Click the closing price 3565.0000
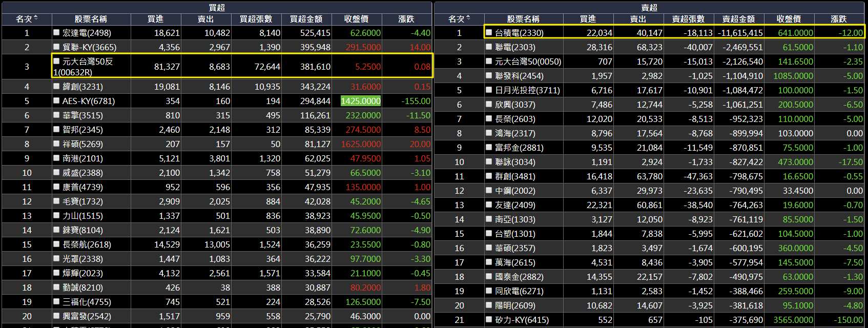This screenshot has width=868, height=328. 793,320
